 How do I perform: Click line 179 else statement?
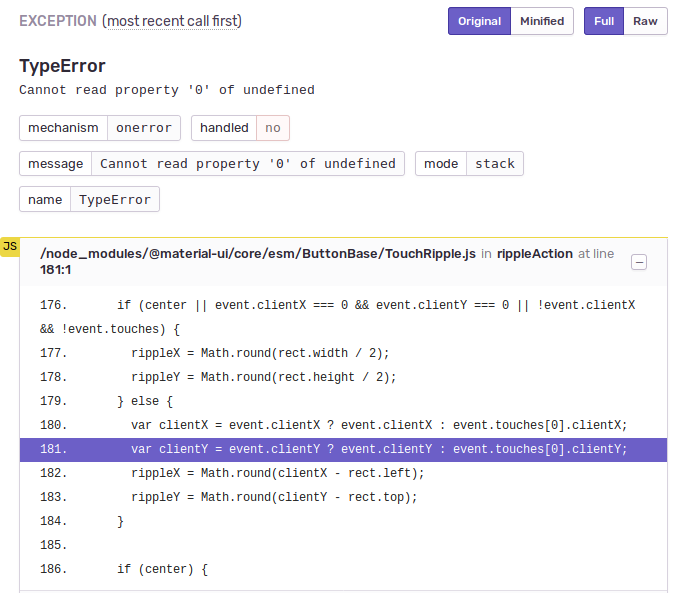[343, 401]
